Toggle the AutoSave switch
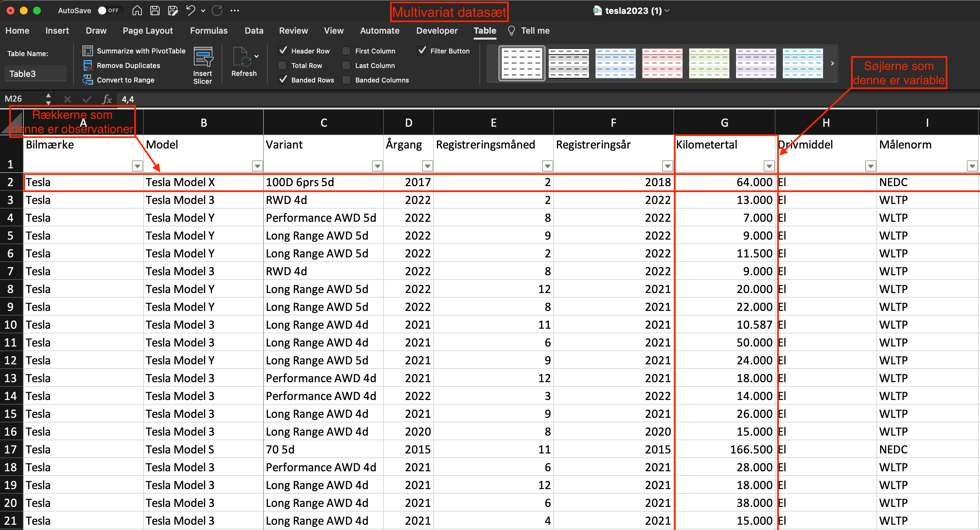The width and height of the screenshot is (980, 530). (109, 10)
